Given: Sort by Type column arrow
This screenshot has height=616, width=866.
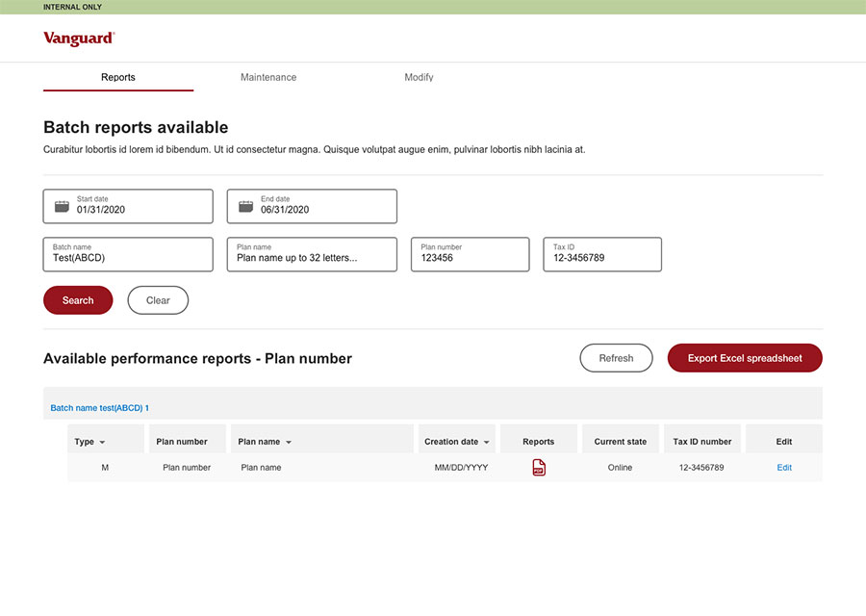Looking at the screenshot, I should pyautogui.click(x=102, y=443).
